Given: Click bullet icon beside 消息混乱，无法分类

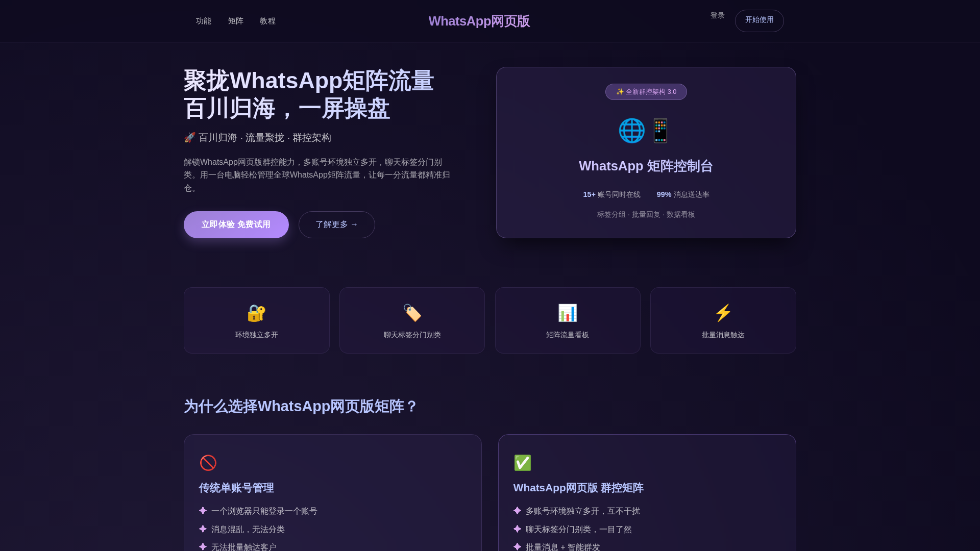Looking at the screenshot, I should point(203,529).
